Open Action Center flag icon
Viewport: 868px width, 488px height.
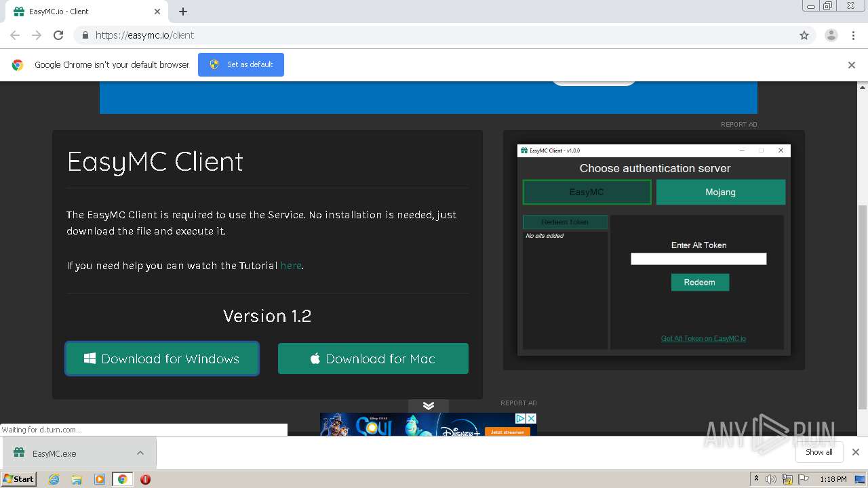(804, 479)
